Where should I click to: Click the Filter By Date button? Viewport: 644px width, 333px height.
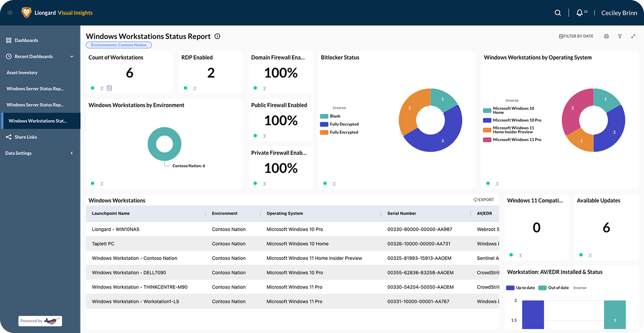pyautogui.click(x=576, y=36)
